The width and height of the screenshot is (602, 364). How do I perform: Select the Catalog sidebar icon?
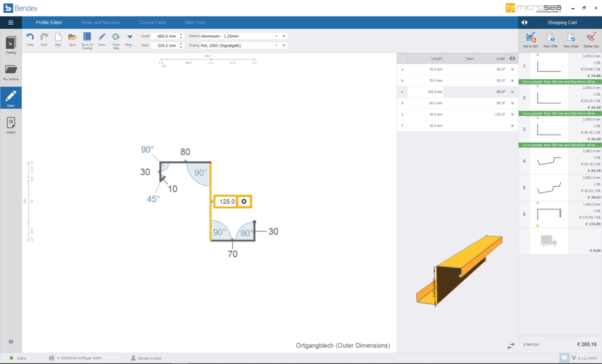(10, 43)
